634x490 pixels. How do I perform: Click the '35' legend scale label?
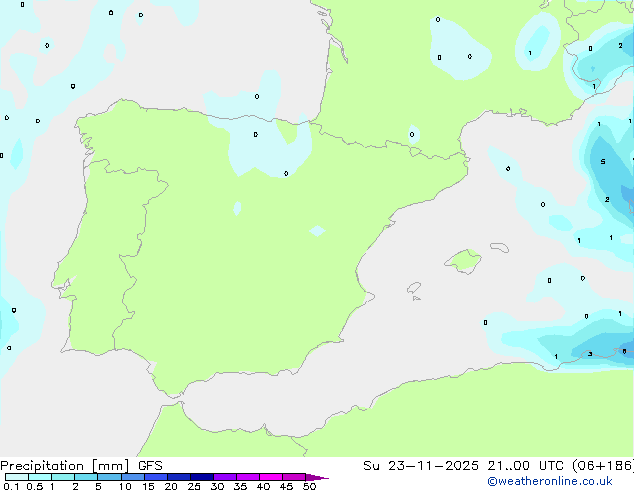[240, 486]
